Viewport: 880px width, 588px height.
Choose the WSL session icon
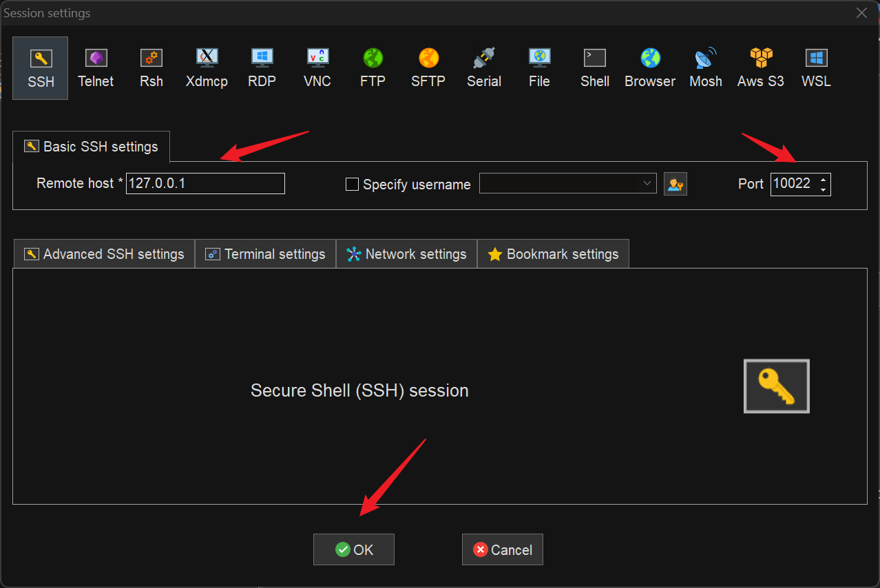(816, 68)
